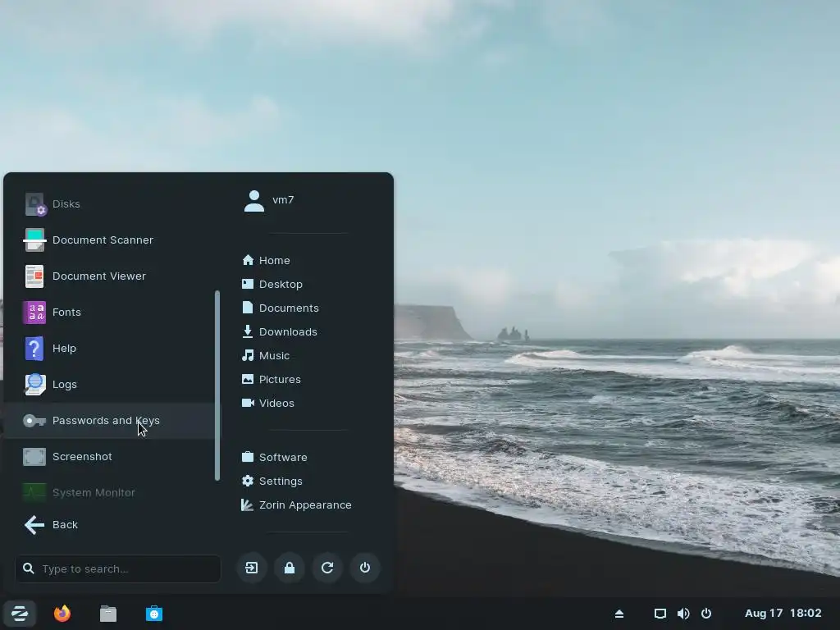Toggle the Zorin menu button in the taskbar

coord(20,614)
